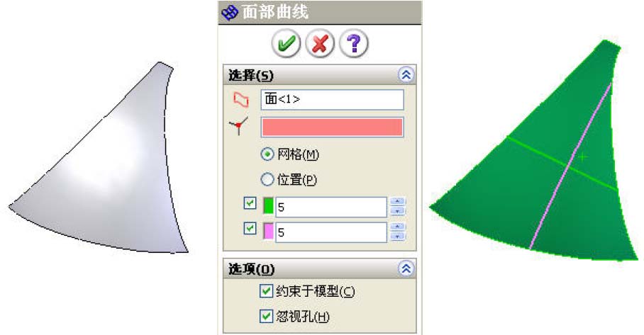Click the pink vertex selection box

[332, 127]
